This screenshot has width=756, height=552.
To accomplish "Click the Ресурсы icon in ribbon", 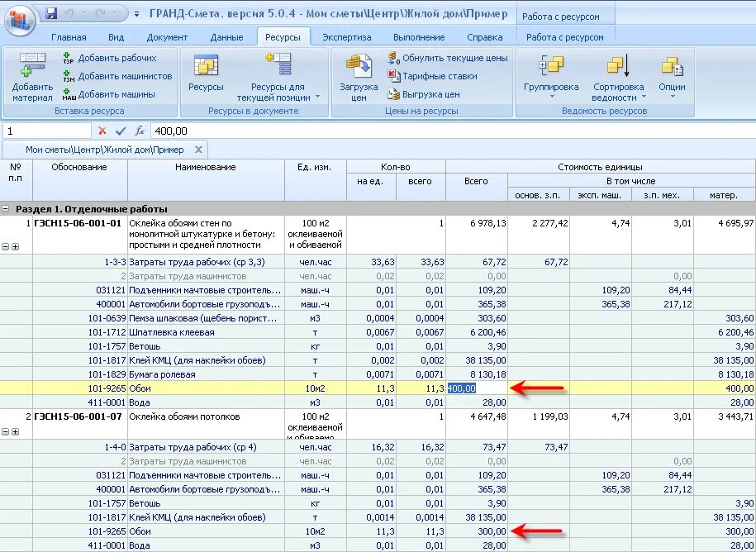I will click(x=206, y=65).
